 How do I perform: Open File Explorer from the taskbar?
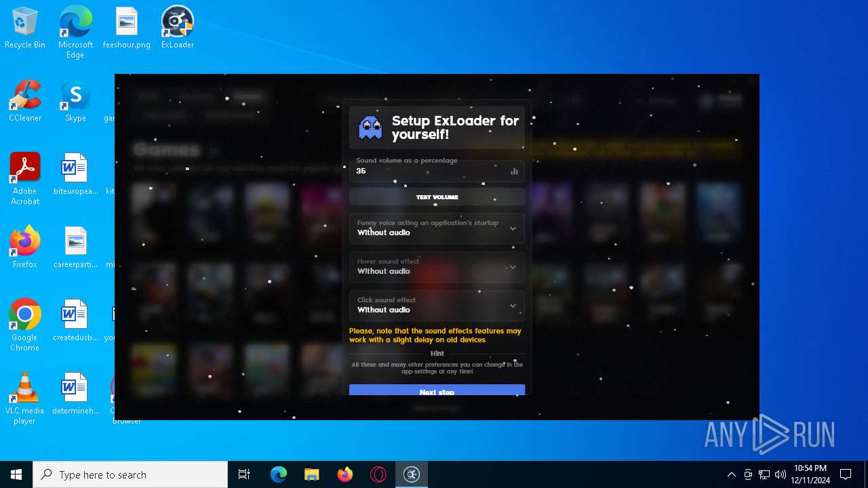(312, 474)
